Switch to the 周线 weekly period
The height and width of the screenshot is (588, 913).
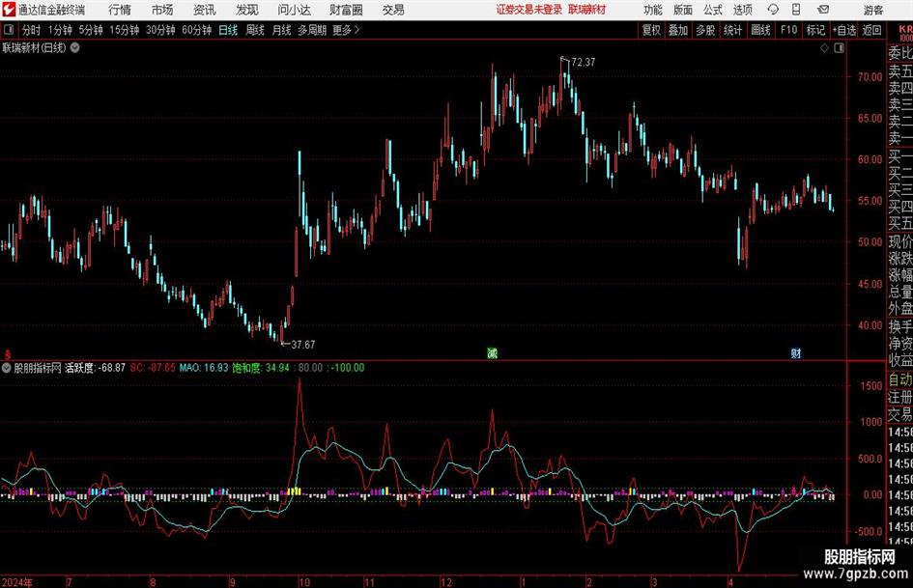[255, 30]
